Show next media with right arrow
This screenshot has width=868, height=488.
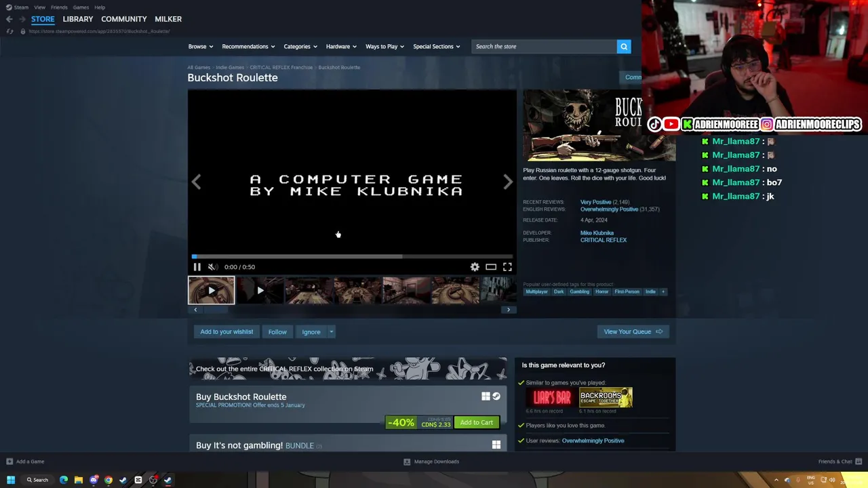[508, 182]
